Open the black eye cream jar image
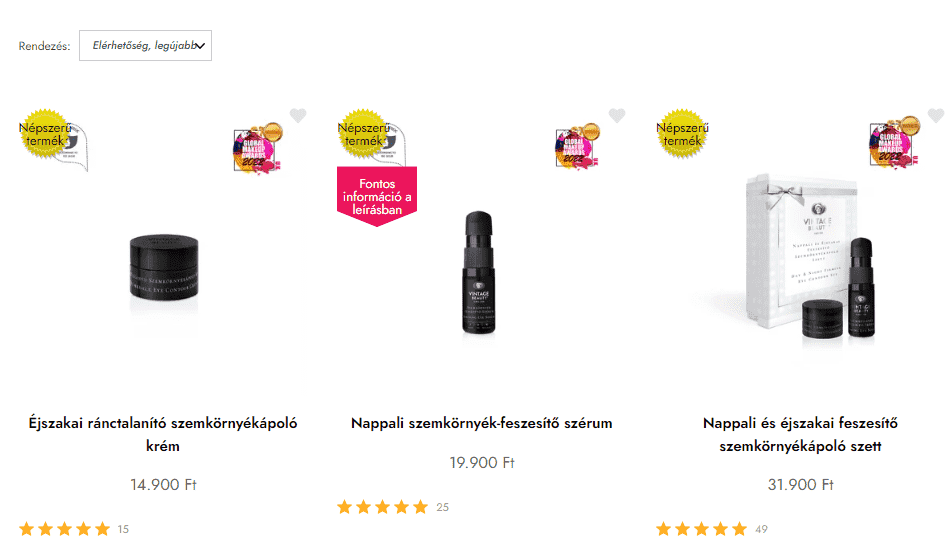This screenshot has width=947, height=545. click(x=164, y=267)
